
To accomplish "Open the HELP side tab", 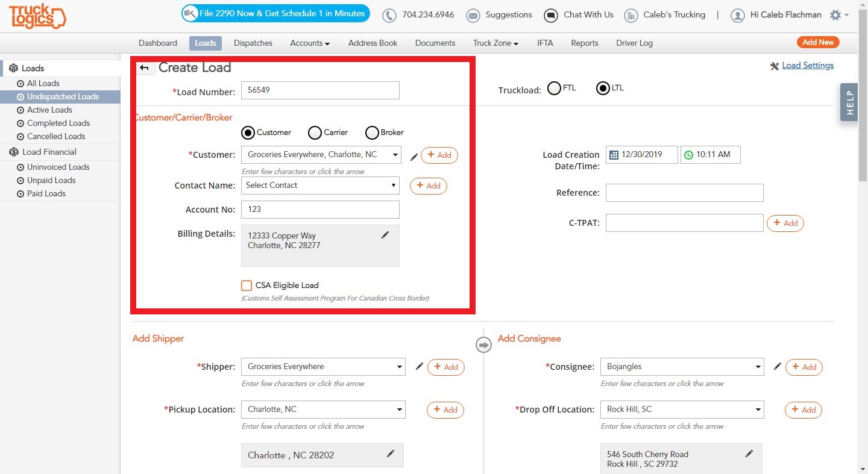I will (x=849, y=102).
